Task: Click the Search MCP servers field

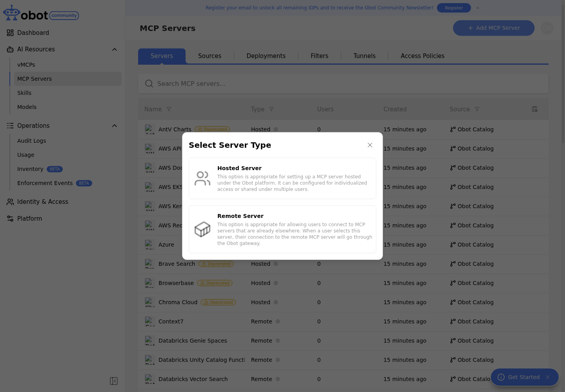Action: [x=343, y=84]
